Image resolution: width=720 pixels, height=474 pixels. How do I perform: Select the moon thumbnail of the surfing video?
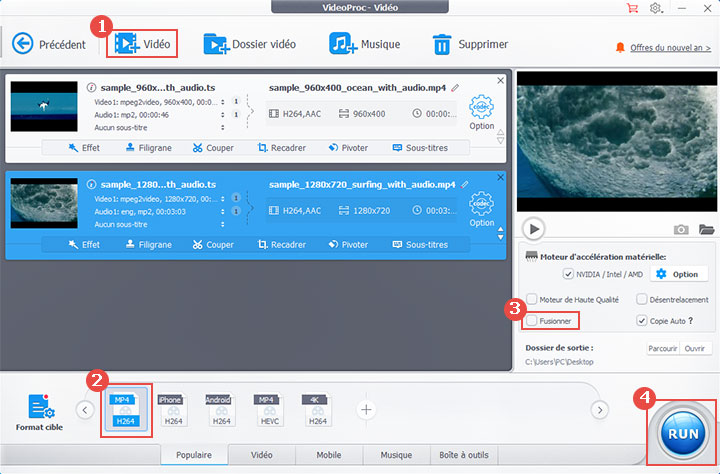tap(44, 203)
